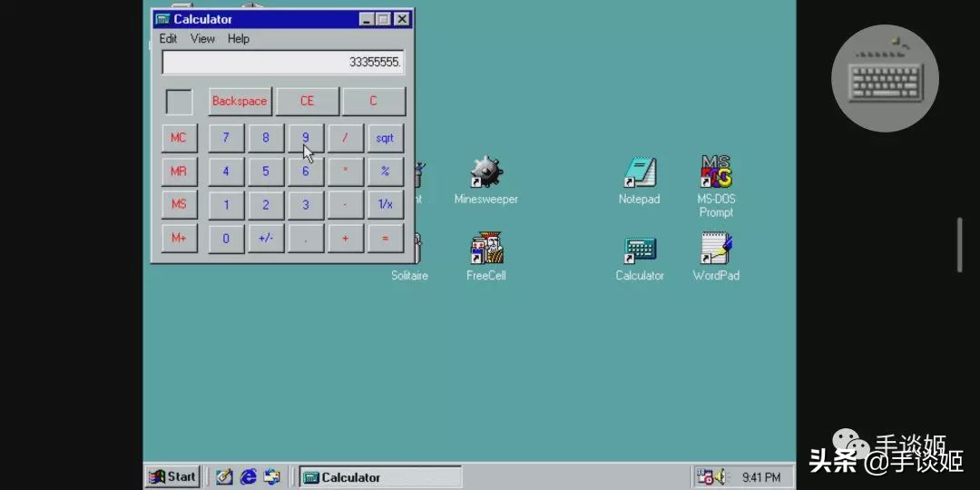Screen dimensions: 980x490
Task: Click the Calculator taskbar button
Action: point(380,477)
